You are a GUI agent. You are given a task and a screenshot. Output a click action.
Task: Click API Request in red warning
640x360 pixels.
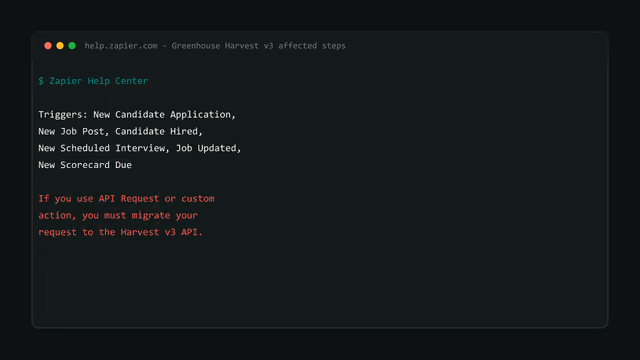pyautogui.click(x=129, y=199)
